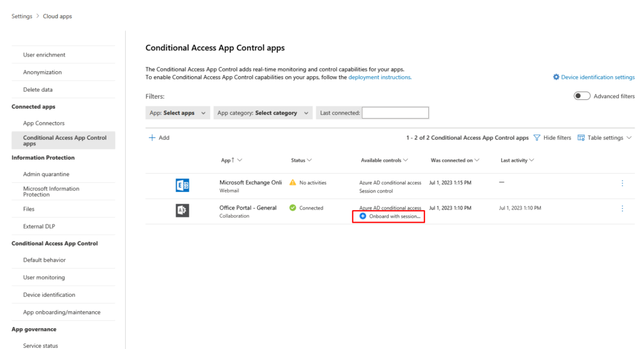644x349 pixels.
Task: Open the Status column filter chevron
Action: [309, 160]
